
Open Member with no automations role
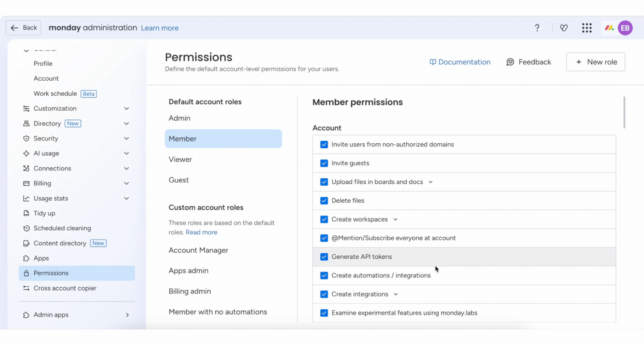[x=218, y=312]
